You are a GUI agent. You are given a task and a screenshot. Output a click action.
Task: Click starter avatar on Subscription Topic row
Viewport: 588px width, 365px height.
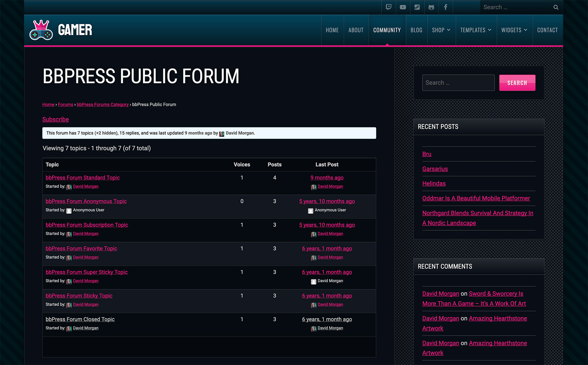point(69,234)
